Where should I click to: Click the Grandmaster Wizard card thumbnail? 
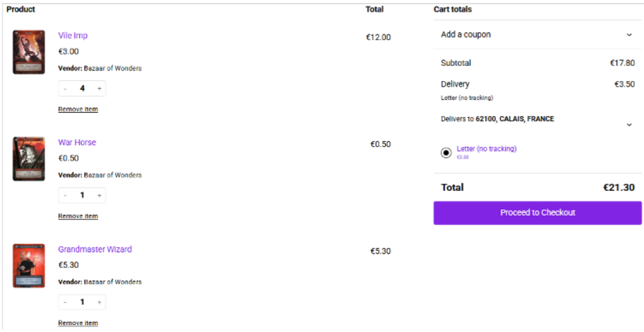coord(29,265)
